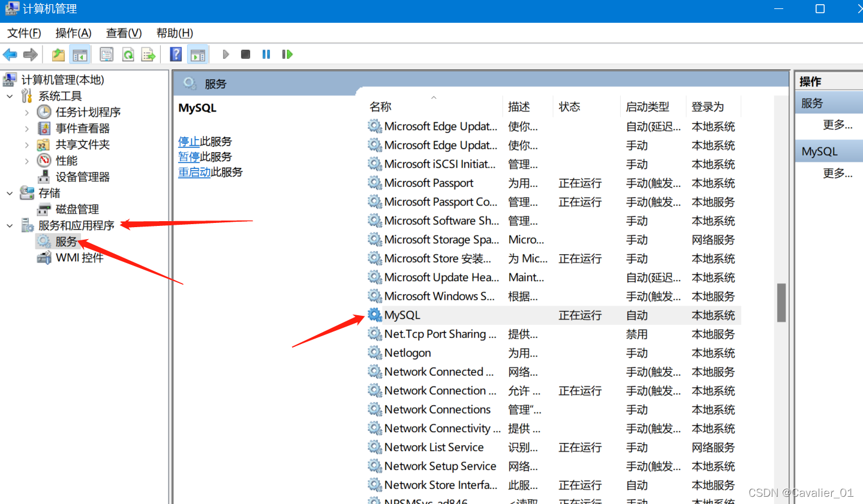Screen dimensions: 863x504
Task: Collapse the 系统工具 tree node
Action: 10,96
